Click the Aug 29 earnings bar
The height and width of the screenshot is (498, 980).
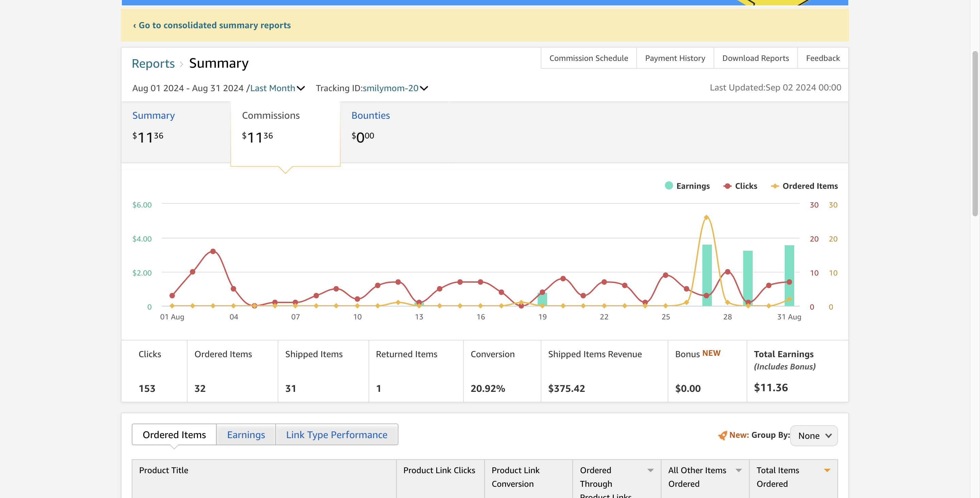click(748, 278)
